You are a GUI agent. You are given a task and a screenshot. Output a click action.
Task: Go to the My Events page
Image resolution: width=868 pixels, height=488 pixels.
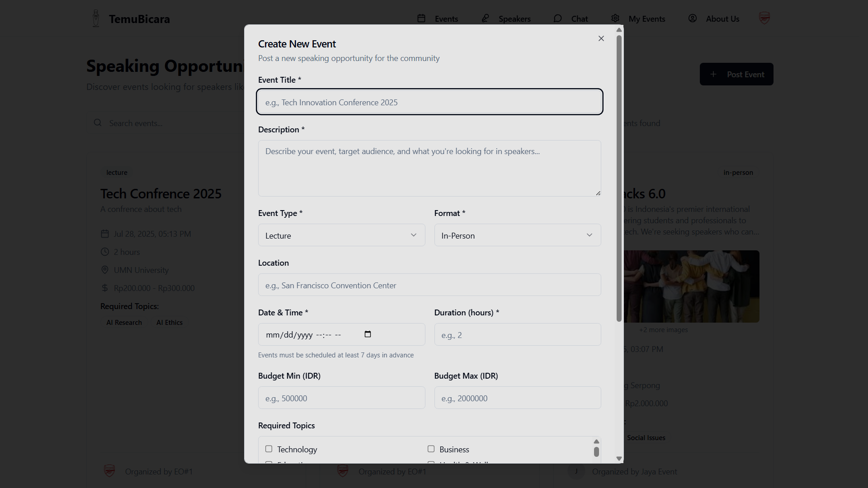646,19
